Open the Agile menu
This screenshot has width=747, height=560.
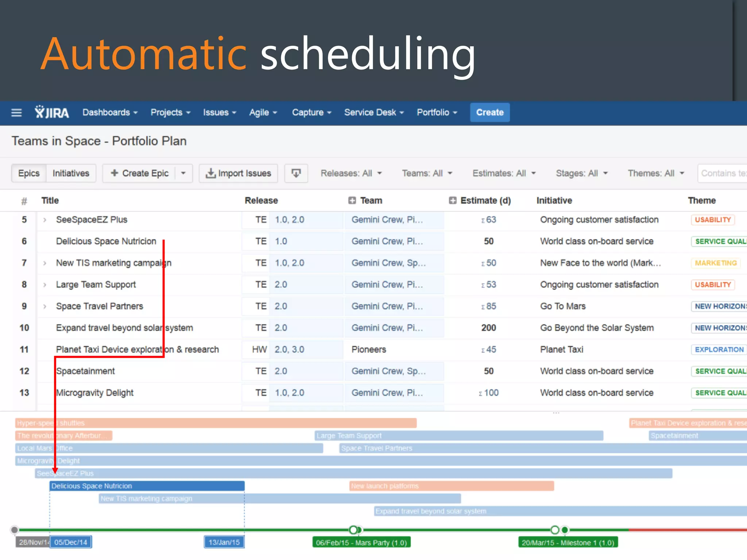(x=263, y=112)
